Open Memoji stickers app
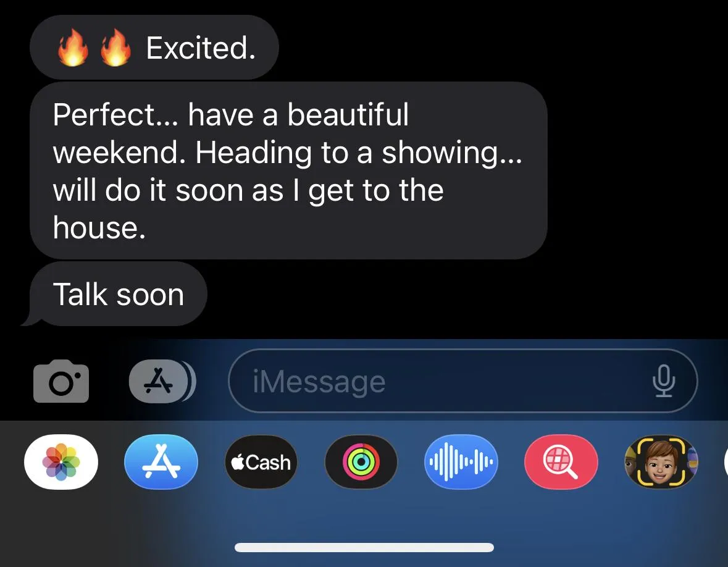The height and width of the screenshot is (567, 728). [x=661, y=461]
